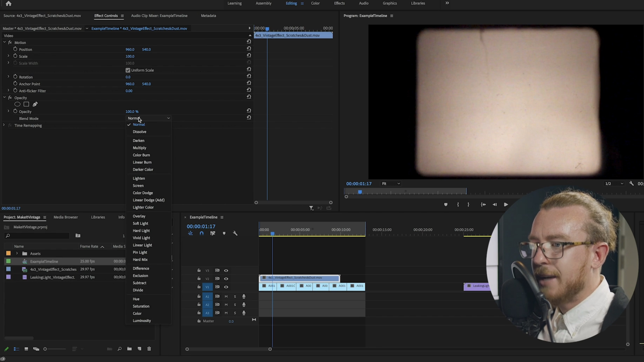Reset the Rotation parameter
644x362 pixels.
coord(249,76)
